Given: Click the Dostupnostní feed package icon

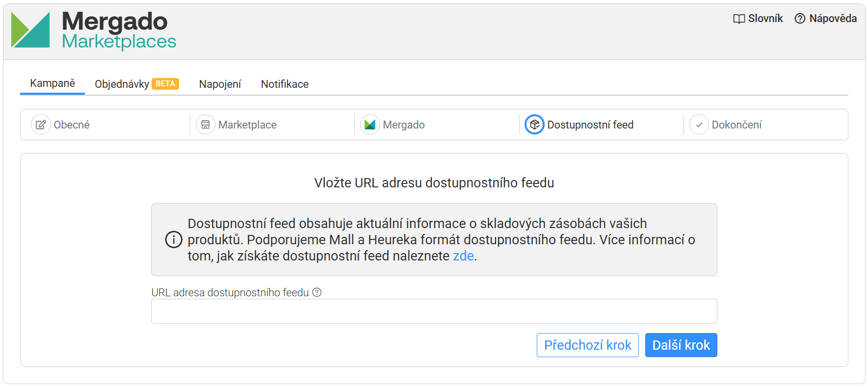Looking at the screenshot, I should [x=534, y=125].
